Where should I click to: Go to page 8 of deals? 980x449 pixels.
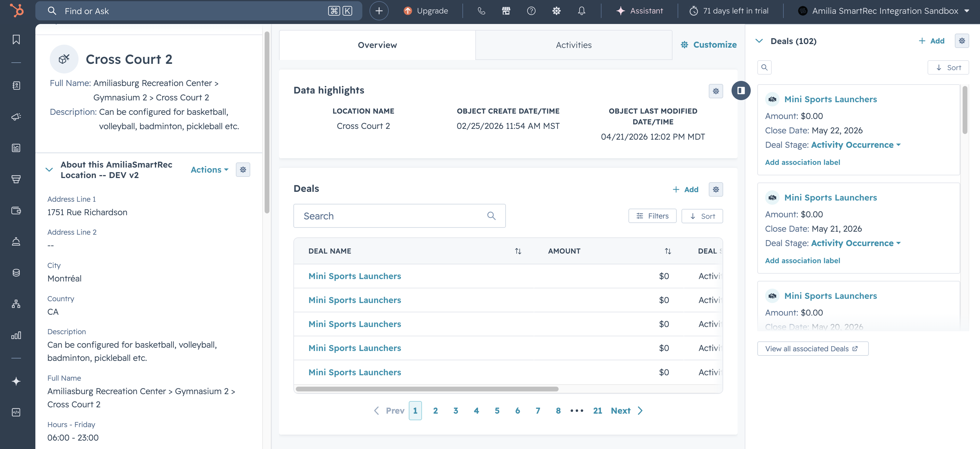[558, 411]
